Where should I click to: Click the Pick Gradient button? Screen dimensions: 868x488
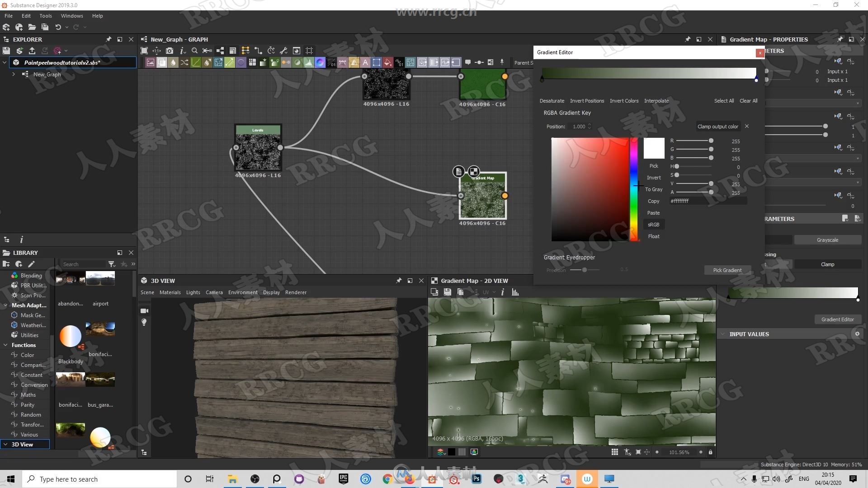click(727, 270)
